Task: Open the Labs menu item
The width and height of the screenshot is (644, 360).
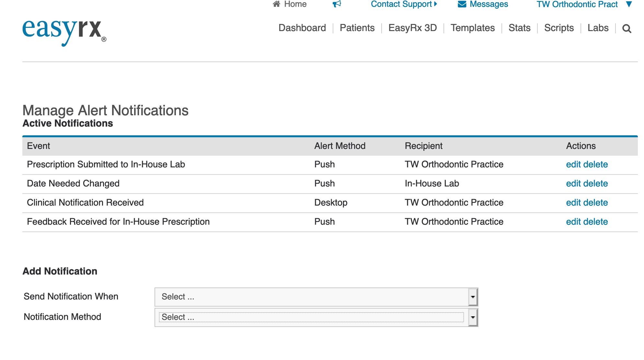Action: tap(598, 28)
